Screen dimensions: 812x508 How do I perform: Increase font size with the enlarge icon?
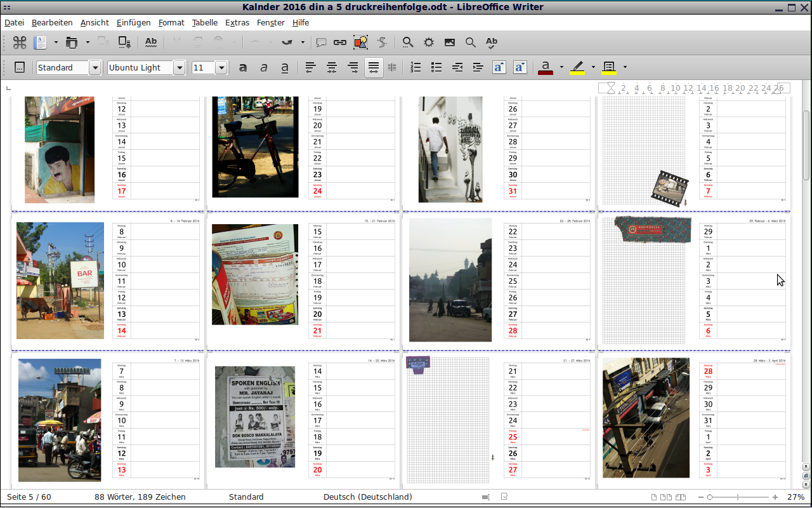[499, 67]
